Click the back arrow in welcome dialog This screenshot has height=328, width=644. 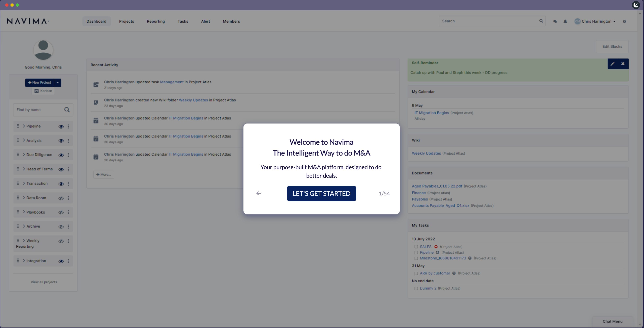click(259, 193)
